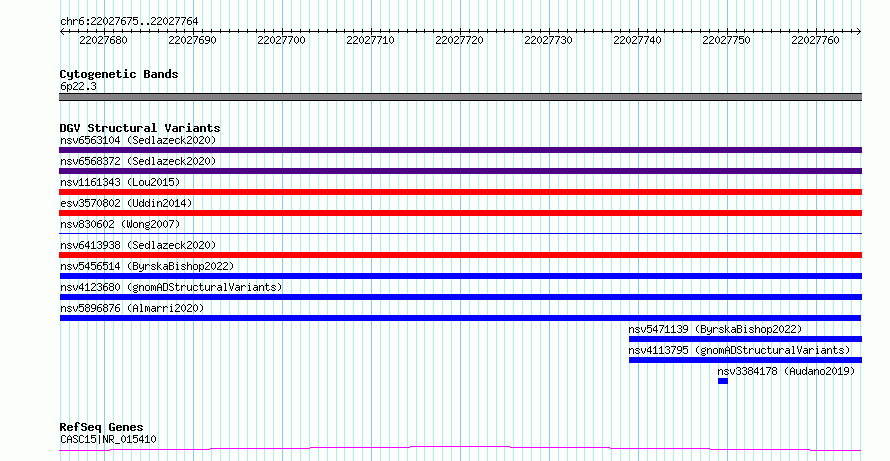The width and height of the screenshot is (890, 461).
Task: Click ruler position 22027730
Action: pos(549,40)
